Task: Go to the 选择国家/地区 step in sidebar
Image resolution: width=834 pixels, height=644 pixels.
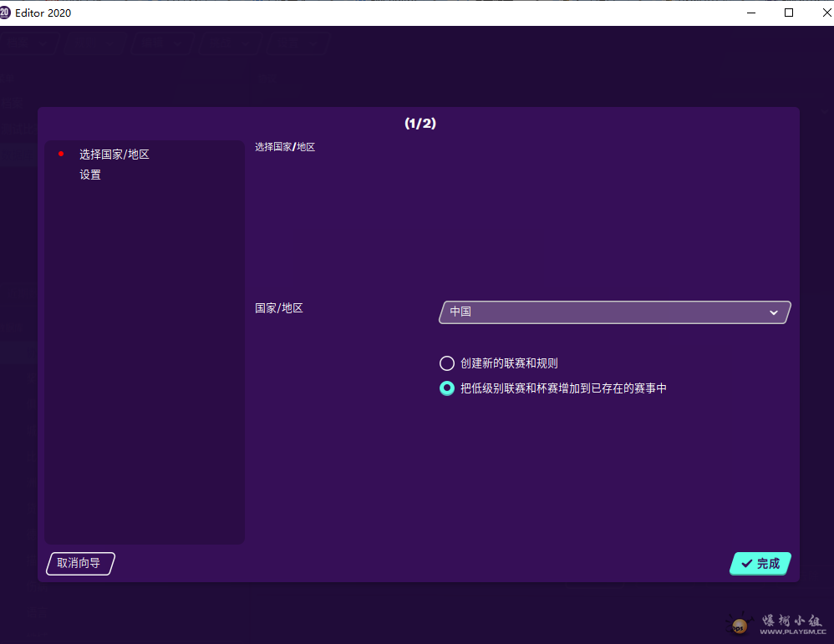Action: [114, 155]
